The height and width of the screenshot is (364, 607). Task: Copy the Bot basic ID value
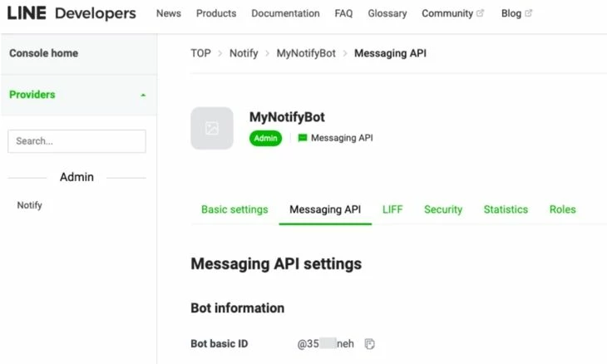pos(370,343)
